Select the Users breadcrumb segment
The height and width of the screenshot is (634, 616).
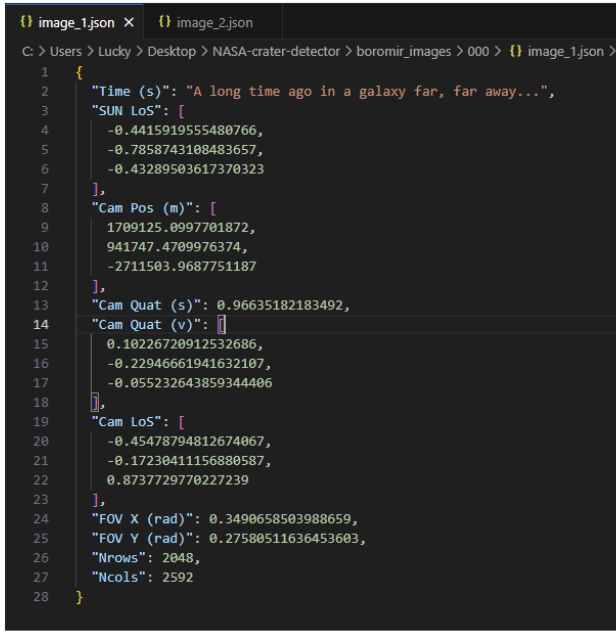click(66, 52)
